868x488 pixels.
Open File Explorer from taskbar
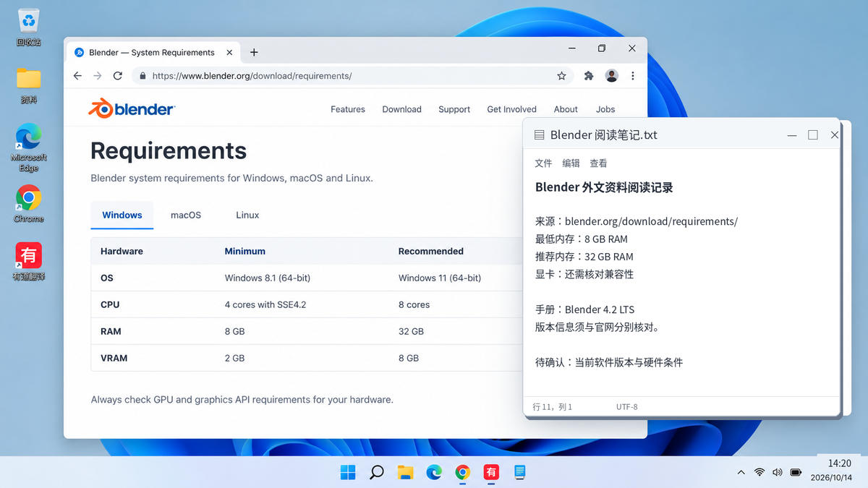point(405,472)
